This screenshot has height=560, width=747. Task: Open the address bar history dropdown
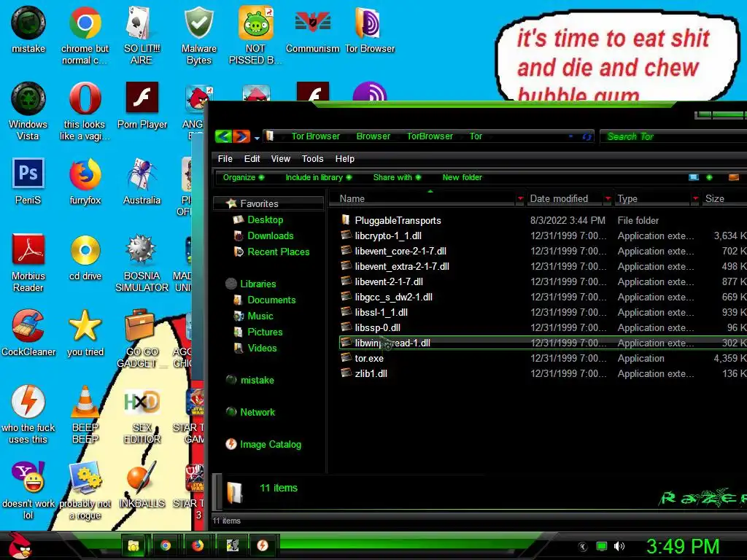570,136
